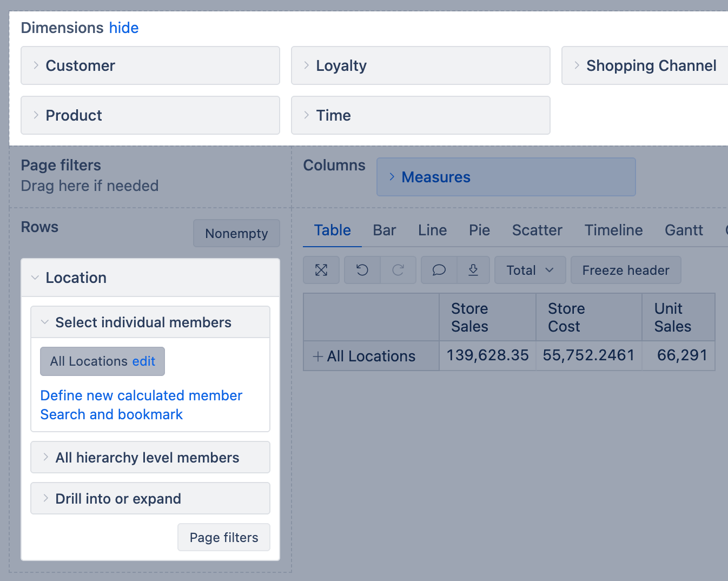Open the comment speech bubble icon
This screenshot has width=728, height=581.
coord(439,270)
